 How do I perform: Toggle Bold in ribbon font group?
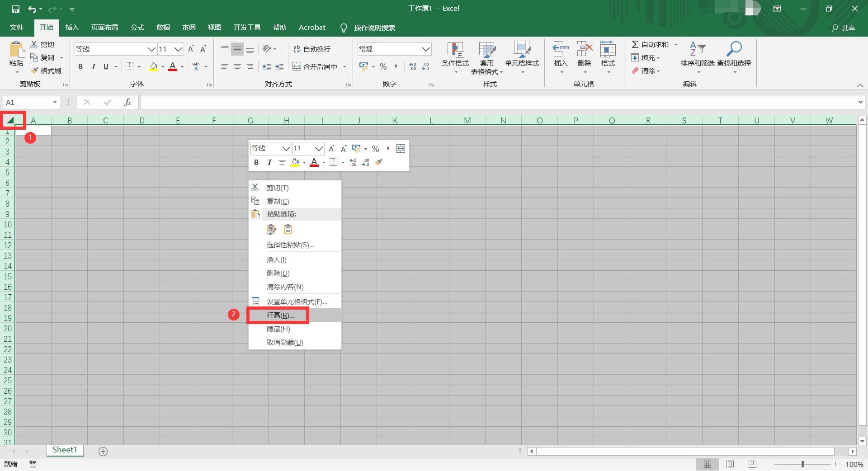(x=80, y=66)
